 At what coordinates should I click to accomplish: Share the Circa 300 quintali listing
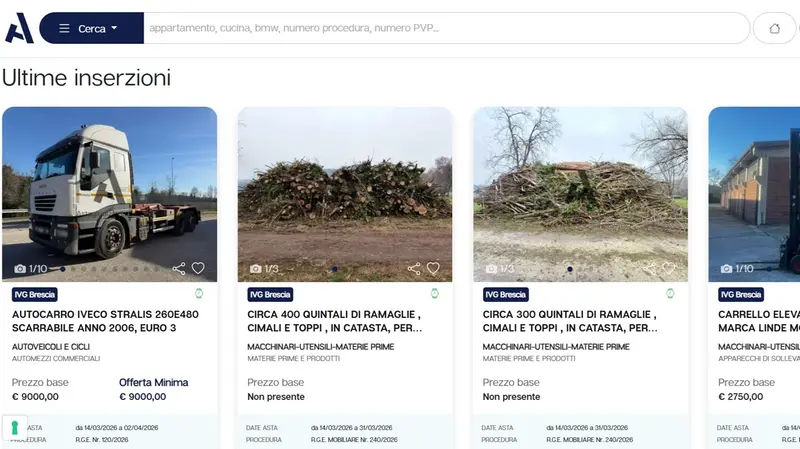(x=649, y=268)
